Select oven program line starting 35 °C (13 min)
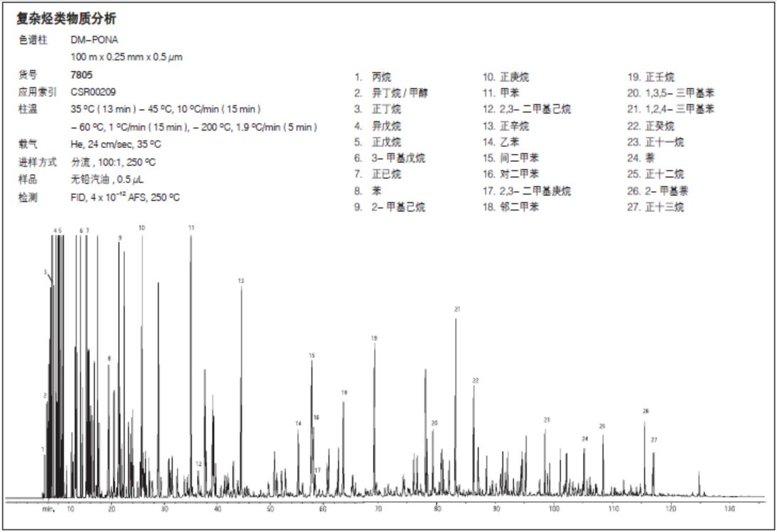777x532 pixels. pos(166,109)
